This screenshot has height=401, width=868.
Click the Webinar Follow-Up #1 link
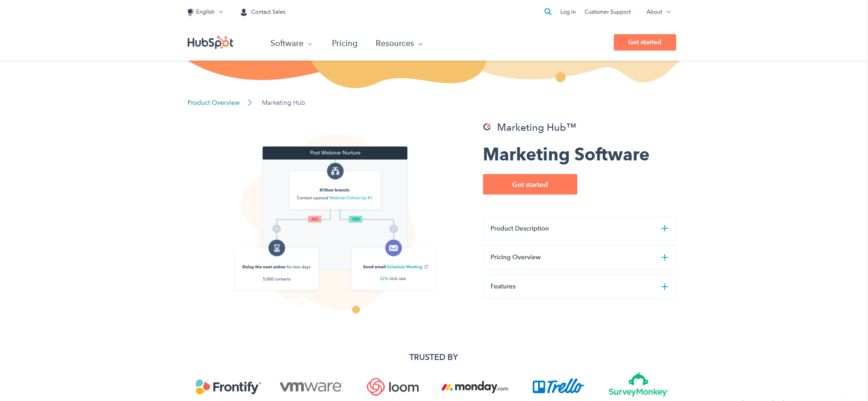pyautogui.click(x=351, y=198)
